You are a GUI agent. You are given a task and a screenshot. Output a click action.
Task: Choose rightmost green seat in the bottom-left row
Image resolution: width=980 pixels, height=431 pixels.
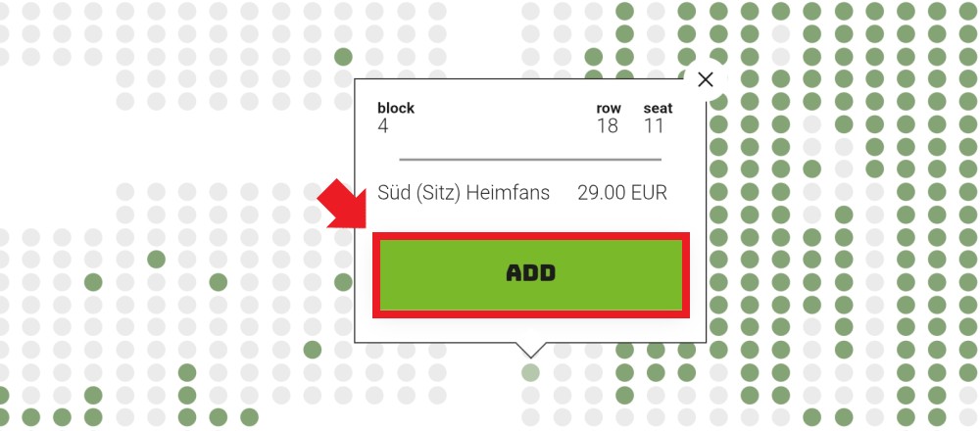click(249, 417)
